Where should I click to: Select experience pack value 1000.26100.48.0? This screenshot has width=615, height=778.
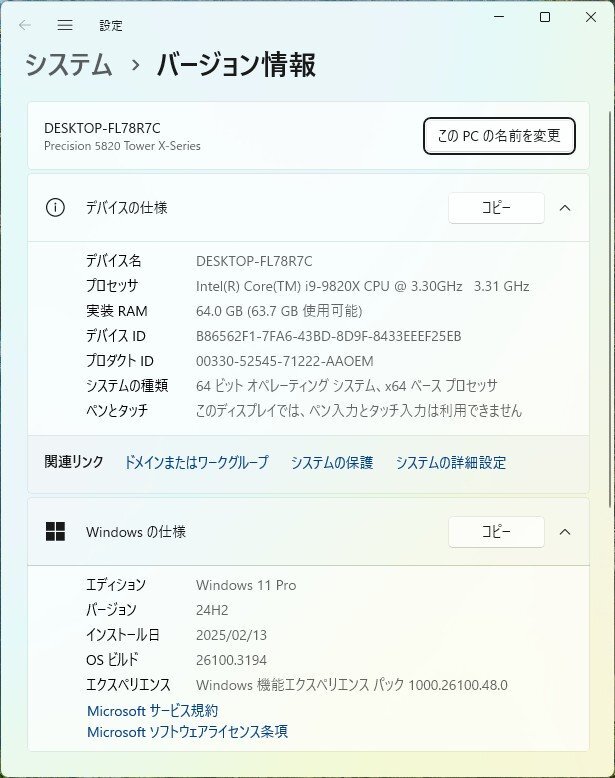(x=351, y=685)
